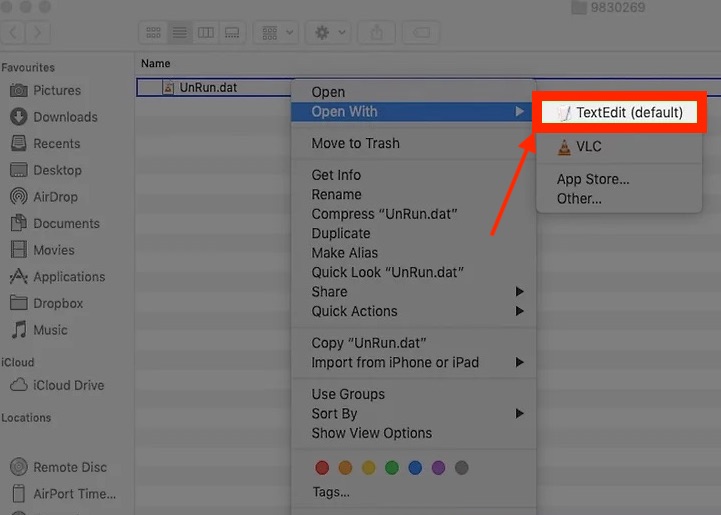
Task: Apply the gray tag color
Action: click(x=462, y=468)
